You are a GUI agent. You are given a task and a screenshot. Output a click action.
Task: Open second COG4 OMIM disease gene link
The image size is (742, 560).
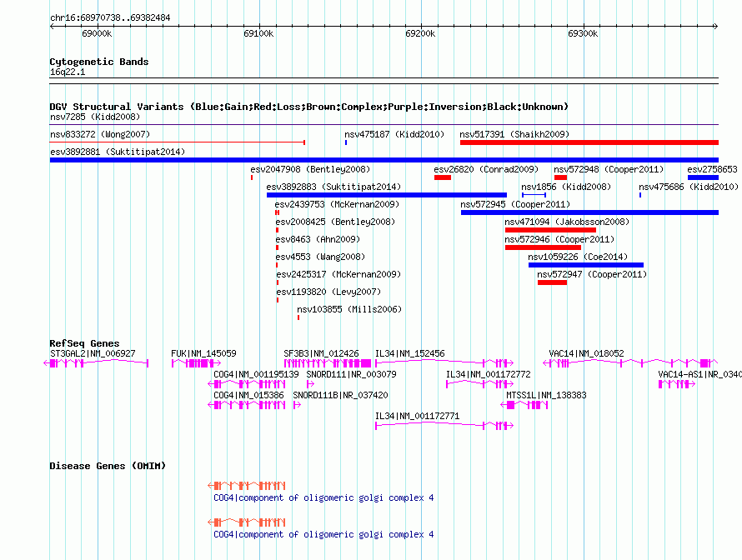(x=323, y=534)
